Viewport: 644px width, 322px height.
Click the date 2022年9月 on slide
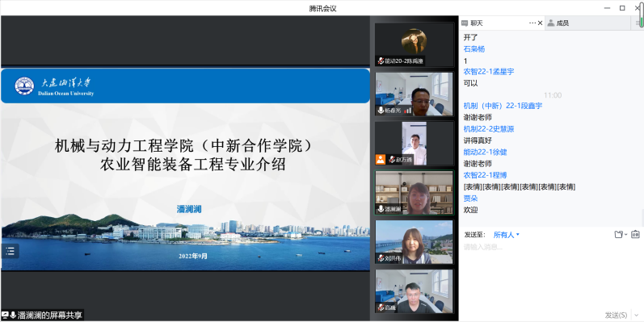tap(193, 256)
